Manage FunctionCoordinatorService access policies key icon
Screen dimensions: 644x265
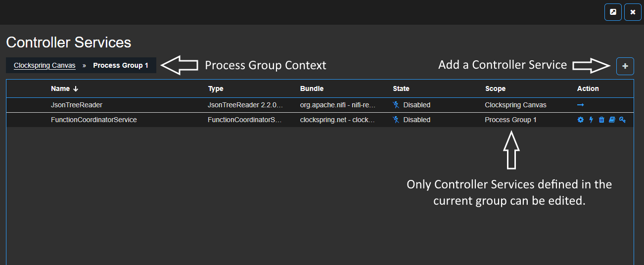coord(622,120)
